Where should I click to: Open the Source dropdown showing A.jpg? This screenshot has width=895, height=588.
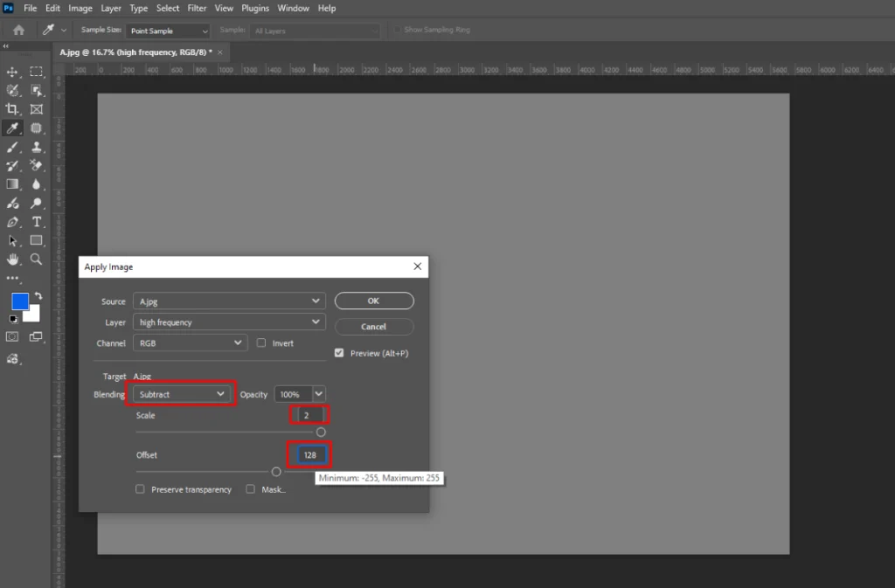click(x=229, y=301)
